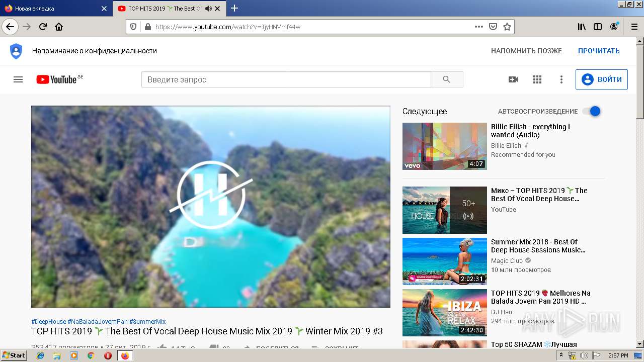Click the #DeepHouse hashtag

coord(48,321)
